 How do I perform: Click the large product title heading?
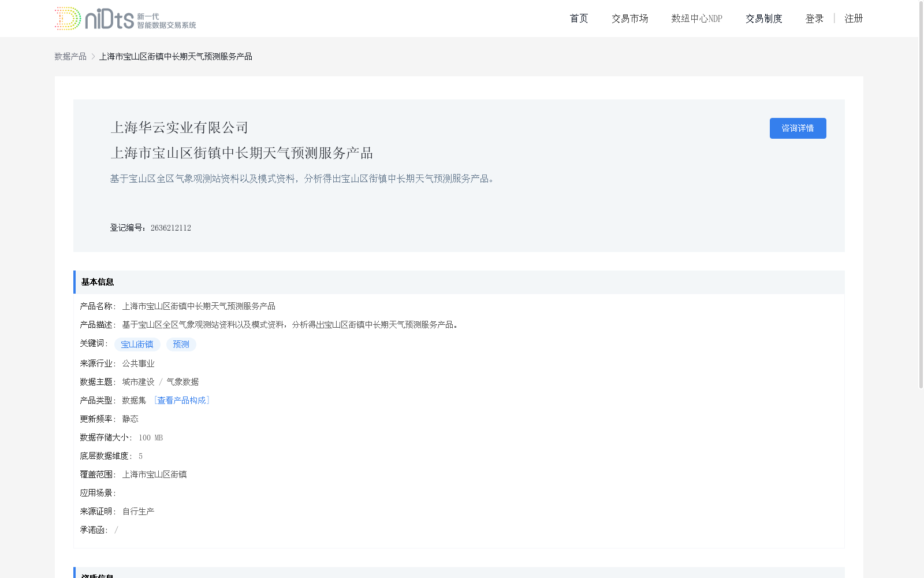pos(241,153)
